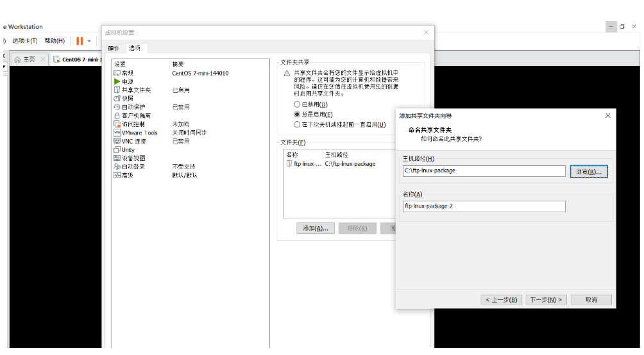644x355 pixels.
Task: Click the 未加密 summary text
Action: click(181, 124)
